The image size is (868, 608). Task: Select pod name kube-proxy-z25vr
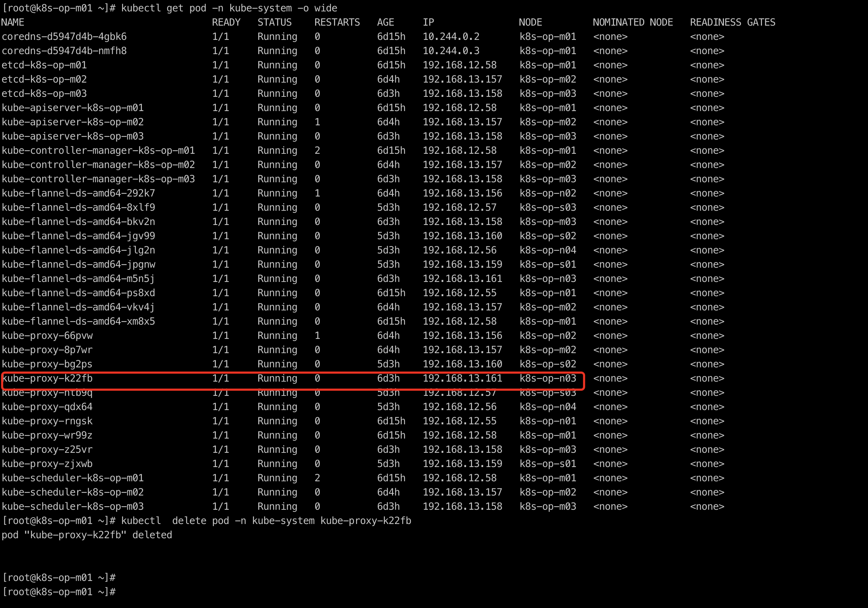pyautogui.click(x=47, y=450)
